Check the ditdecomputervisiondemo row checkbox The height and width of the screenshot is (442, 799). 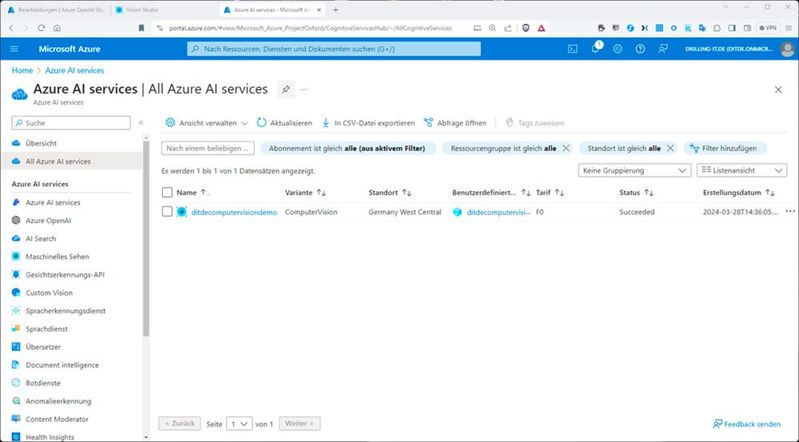167,212
